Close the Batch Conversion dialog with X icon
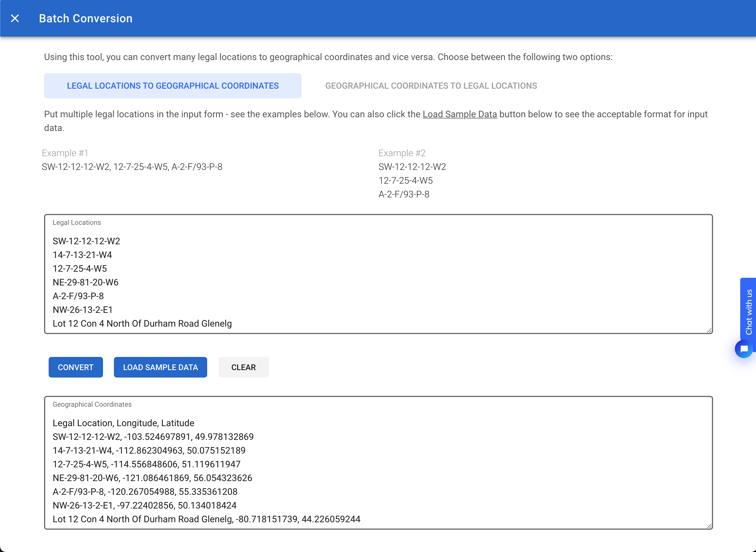 pos(15,18)
